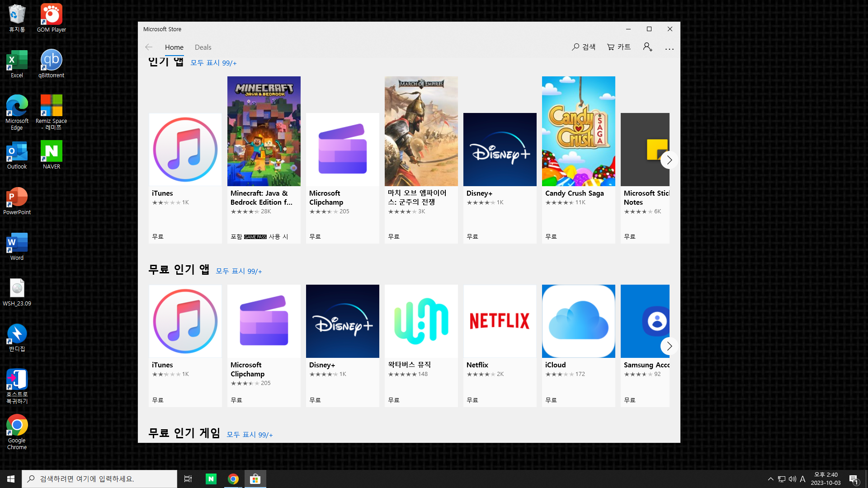Open Disney+ in the popular apps row

point(500,178)
